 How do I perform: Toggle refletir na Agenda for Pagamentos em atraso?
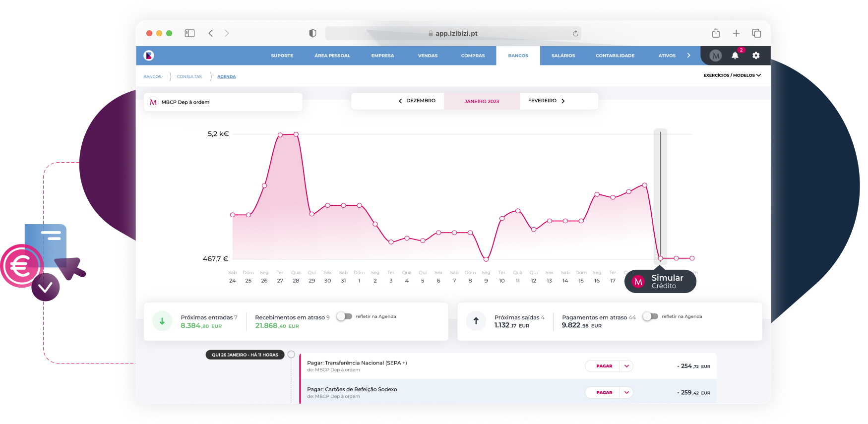pyautogui.click(x=650, y=316)
